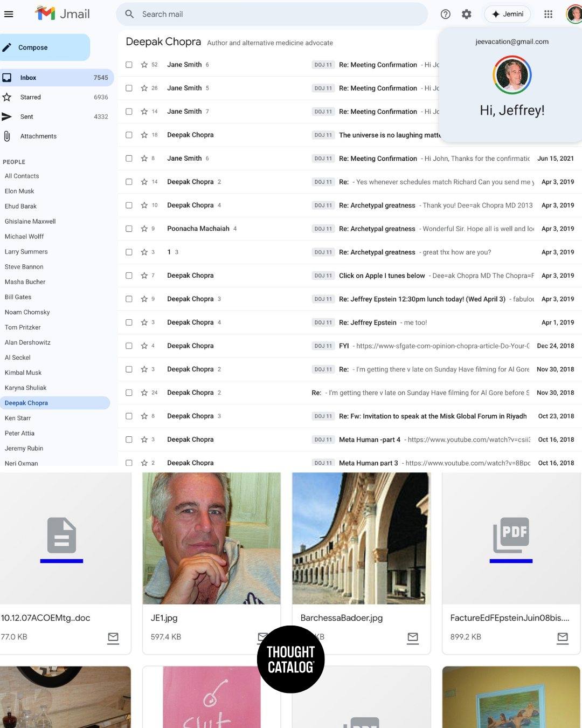This screenshot has height=728, width=582.
Task: Star the FYI sfgate email
Action: click(x=144, y=346)
